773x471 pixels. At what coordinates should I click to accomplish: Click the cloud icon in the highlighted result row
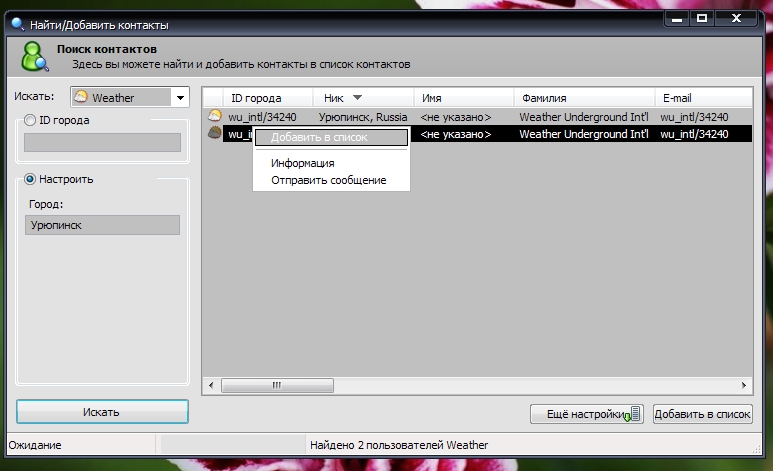coord(214,133)
